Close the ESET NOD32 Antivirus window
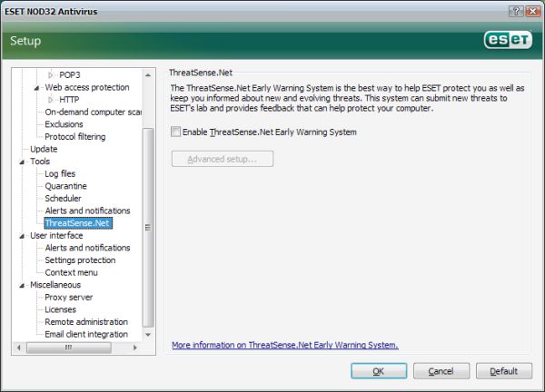This screenshot has width=545, height=392. 532,12
